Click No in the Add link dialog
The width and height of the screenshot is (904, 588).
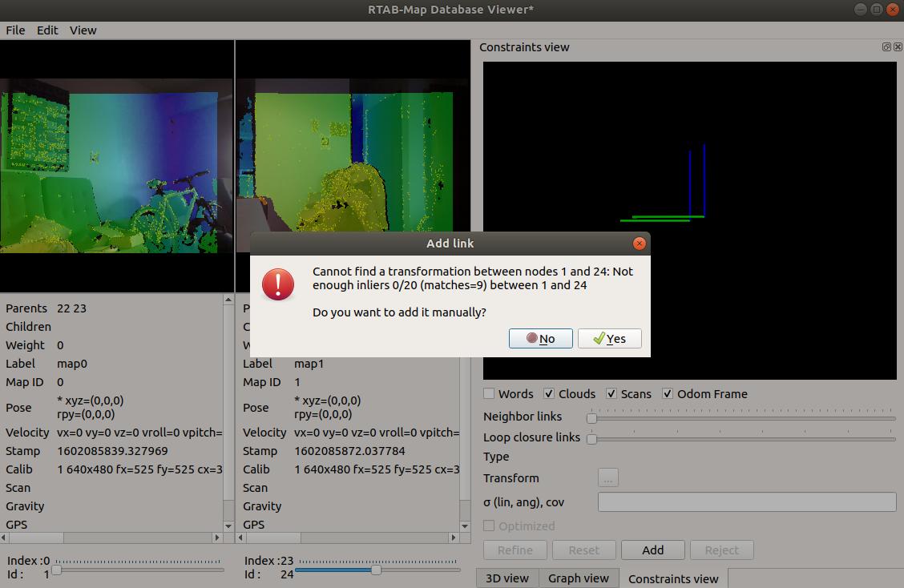coord(540,339)
